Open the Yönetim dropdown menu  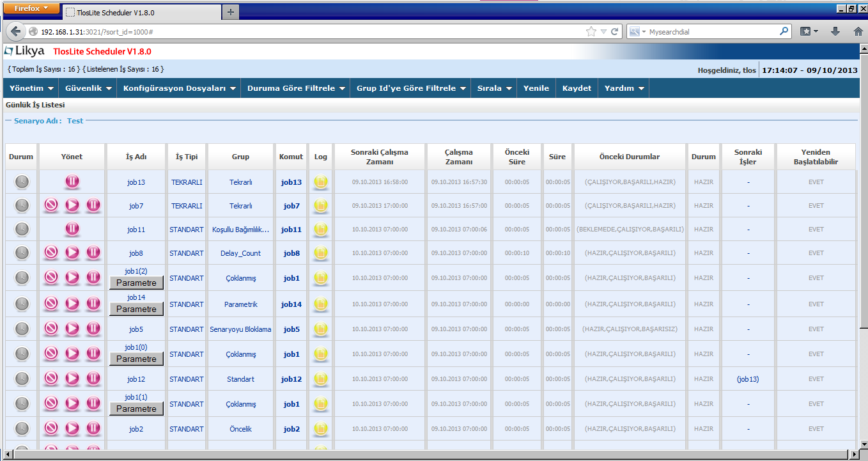click(x=30, y=88)
